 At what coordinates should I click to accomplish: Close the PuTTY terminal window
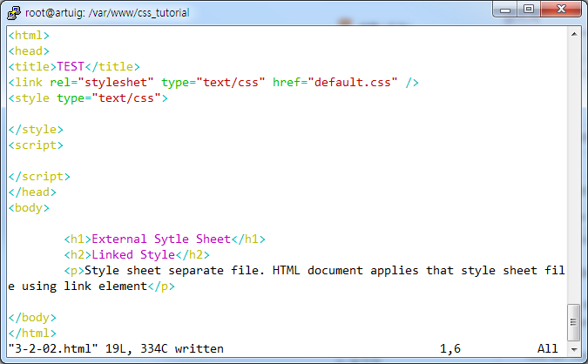click(561, 9)
